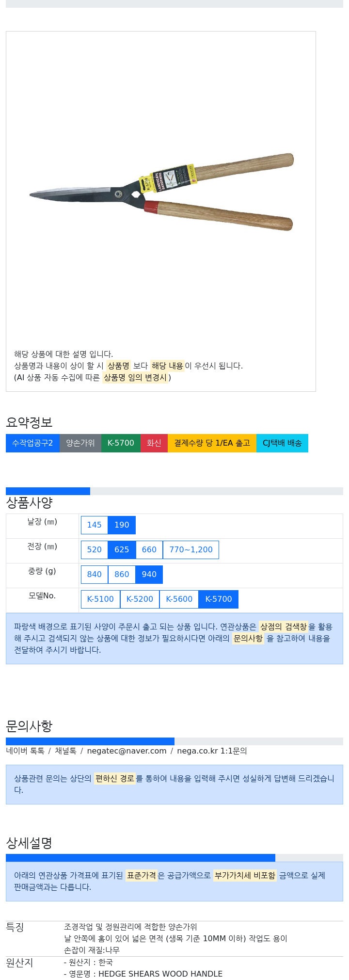Pick the 660 total length option
This screenshot has height=980, width=349.
pos(149,550)
